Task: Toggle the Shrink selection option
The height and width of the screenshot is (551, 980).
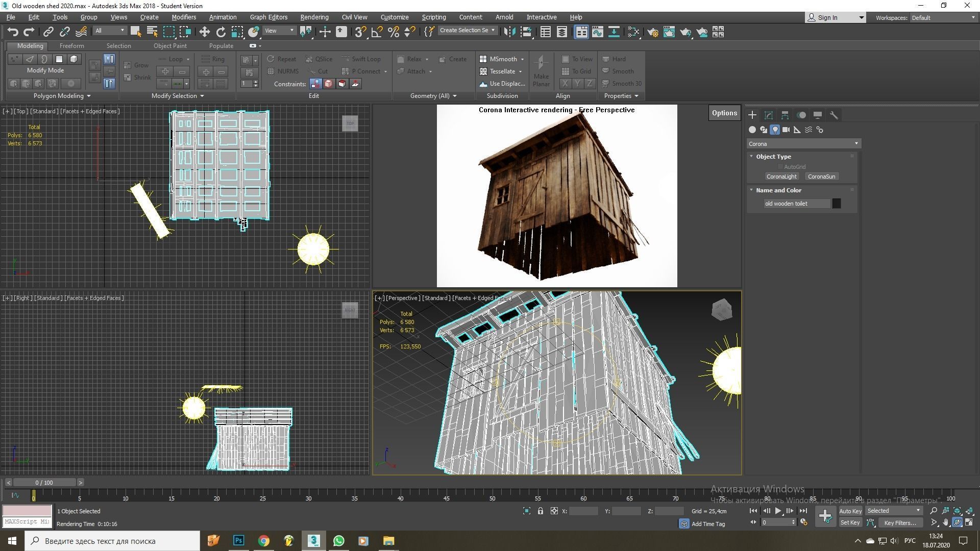Action: tap(137, 78)
